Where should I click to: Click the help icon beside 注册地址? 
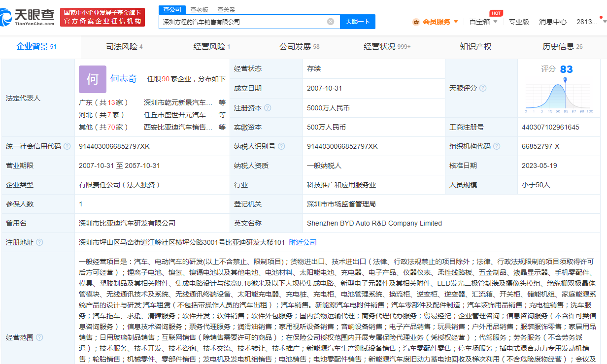click(x=39, y=242)
